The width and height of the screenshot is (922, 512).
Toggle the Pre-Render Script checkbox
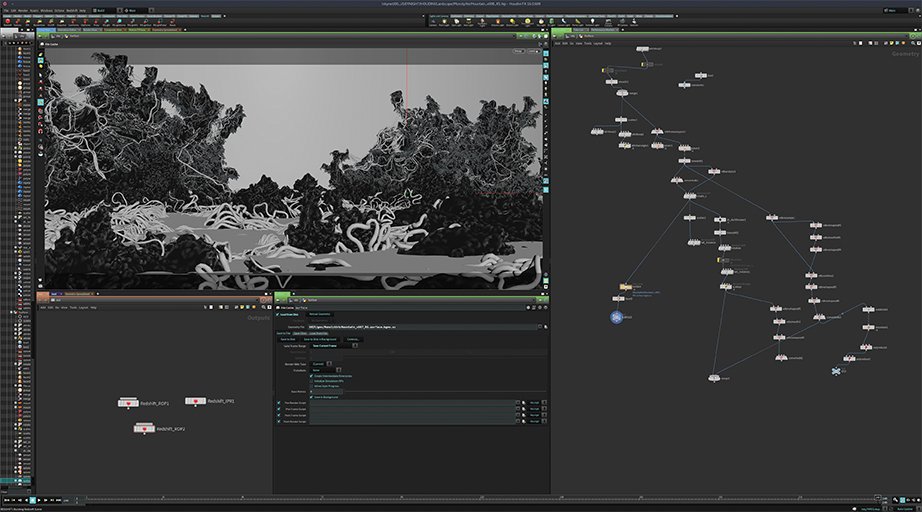pyautogui.click(x=279, y=403)
